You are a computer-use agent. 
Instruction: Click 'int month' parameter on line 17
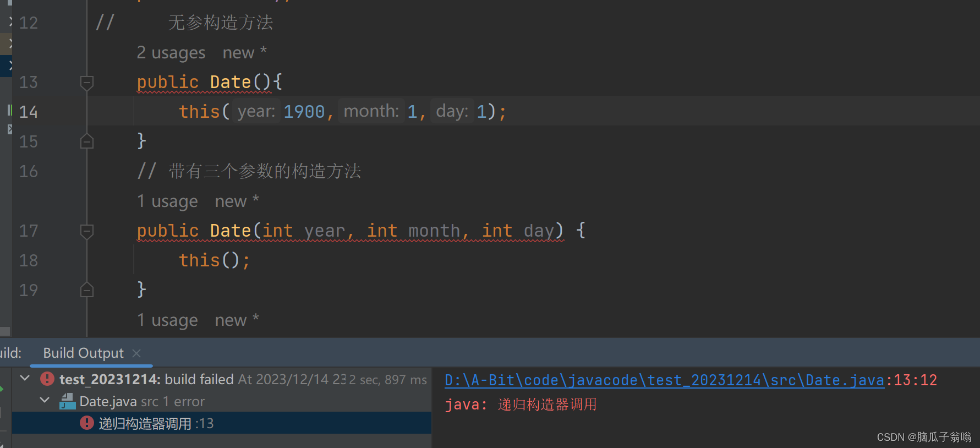(413, 231)
